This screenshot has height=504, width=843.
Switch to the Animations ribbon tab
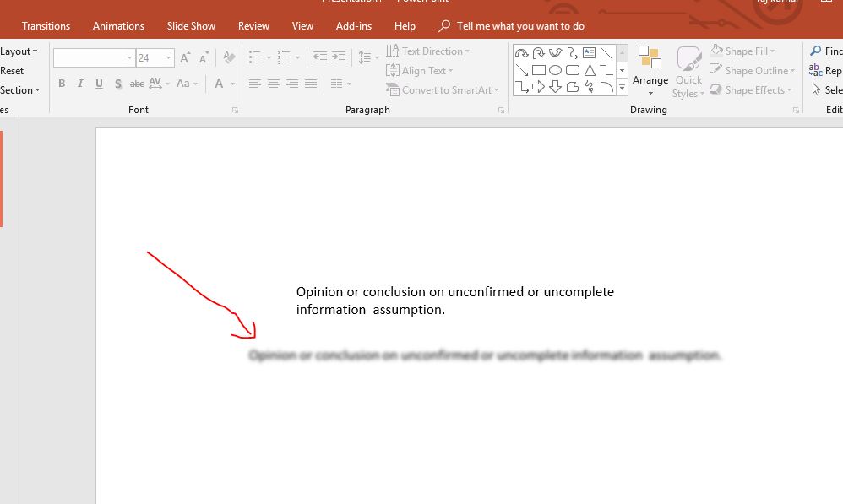pyautogui.click(x=118, y=25)
